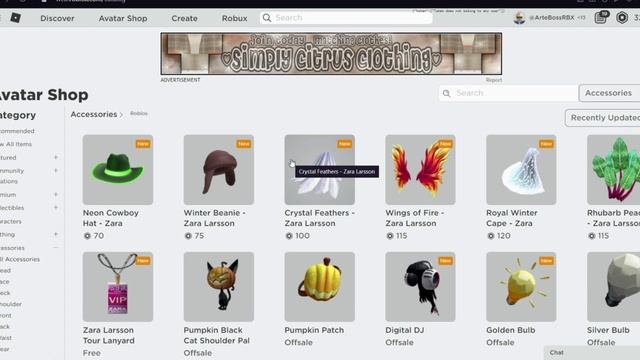Open the Create menu item
Image resolution: width=640 pixels, height=360 pixels.
(x=184, y=18)
